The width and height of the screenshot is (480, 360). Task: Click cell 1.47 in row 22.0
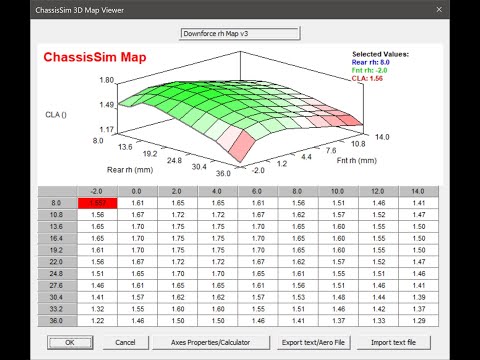pos(419,262)
